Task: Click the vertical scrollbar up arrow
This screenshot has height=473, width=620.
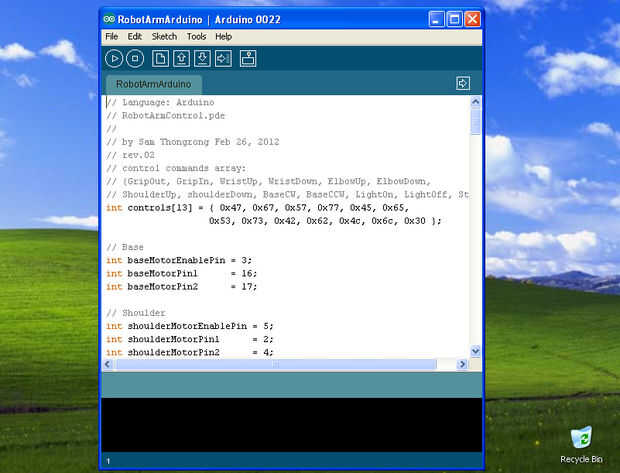Action: 475,102
